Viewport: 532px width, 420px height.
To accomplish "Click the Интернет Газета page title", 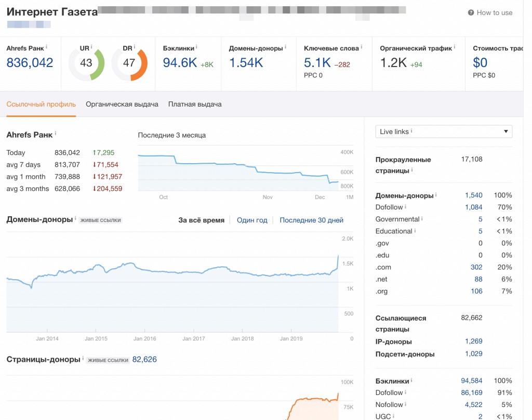I will click(52, 12).
